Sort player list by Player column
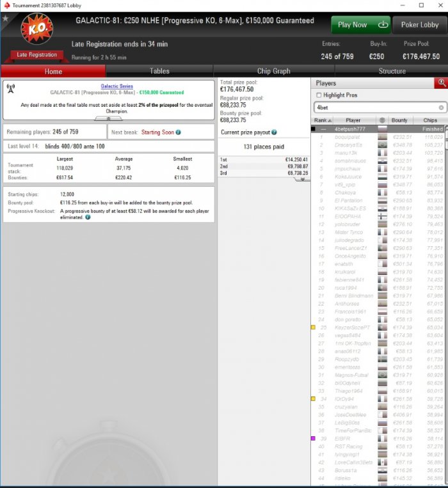The width and height of the screenshot is (448, 488). 353,120
